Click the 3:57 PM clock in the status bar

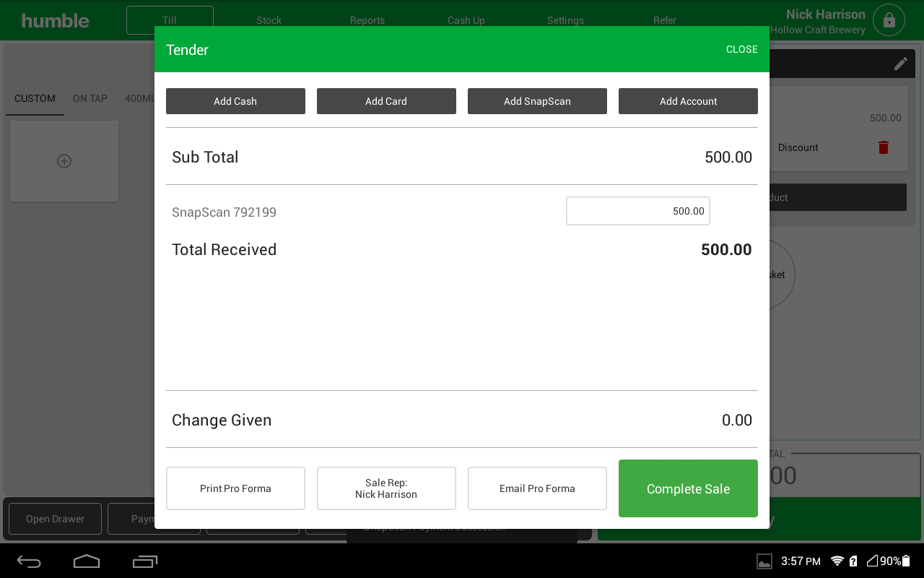coord(801,561)
